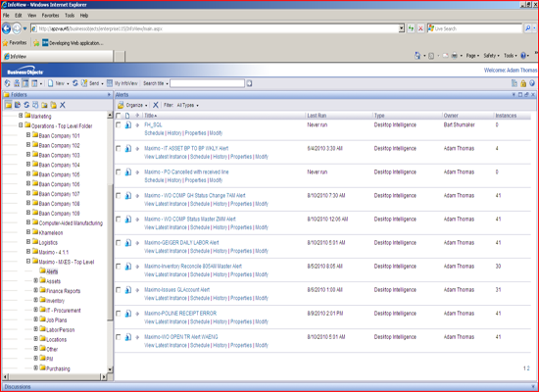Check the Maximo - PO Cancelled with received line checkbox
Image resolution: width=539 pixels, height=392 pixels.
point(119,171)
